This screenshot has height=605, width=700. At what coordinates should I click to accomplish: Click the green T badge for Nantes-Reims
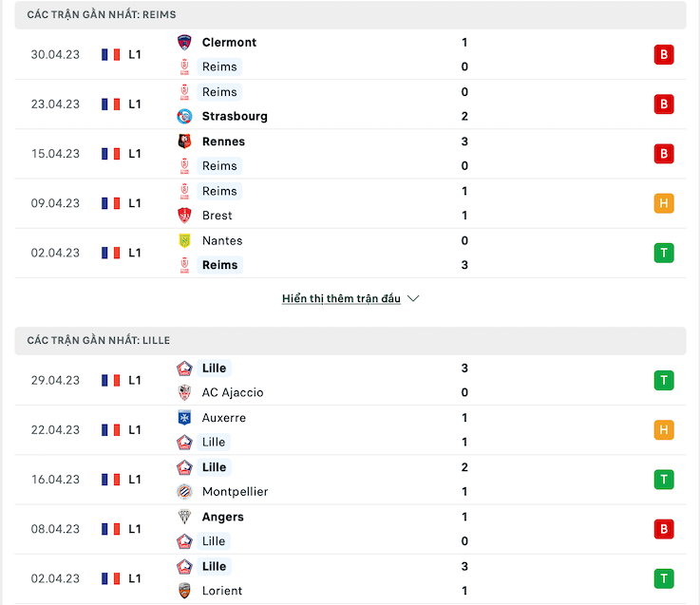[x=664, y=253]
